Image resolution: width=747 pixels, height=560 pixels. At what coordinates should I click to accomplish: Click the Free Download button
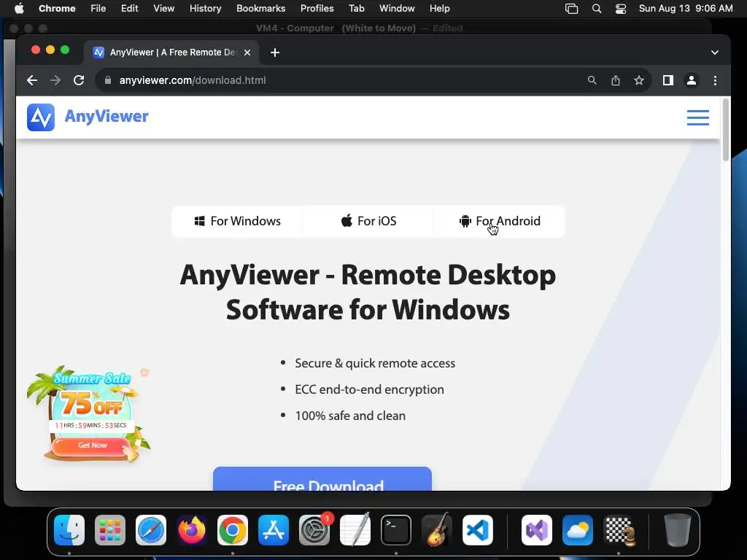tap(322, 478)
